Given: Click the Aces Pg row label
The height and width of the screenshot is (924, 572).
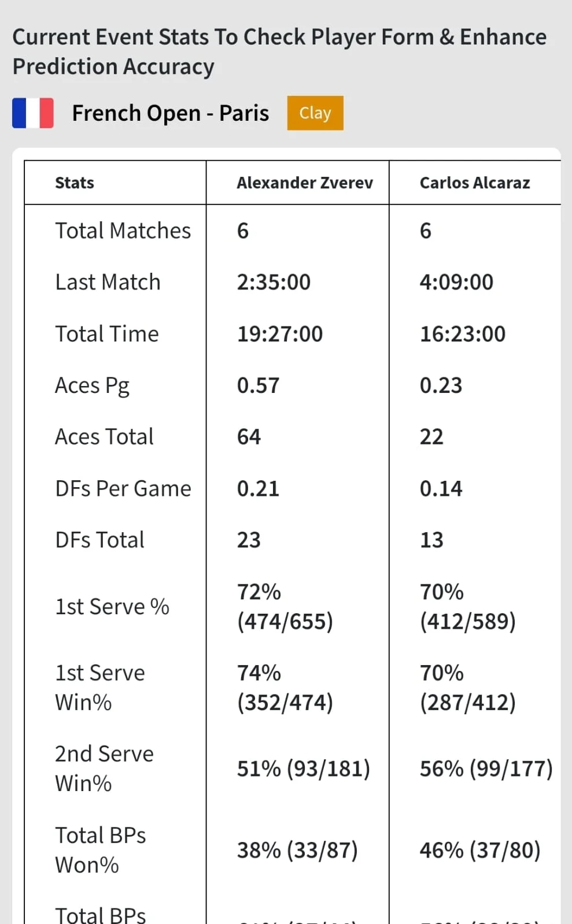Looking at the screenshot, I should [92, 385].
